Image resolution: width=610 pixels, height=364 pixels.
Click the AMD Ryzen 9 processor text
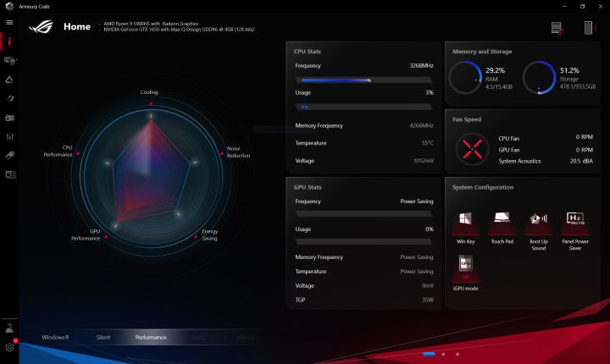click(x=151, y=24)
